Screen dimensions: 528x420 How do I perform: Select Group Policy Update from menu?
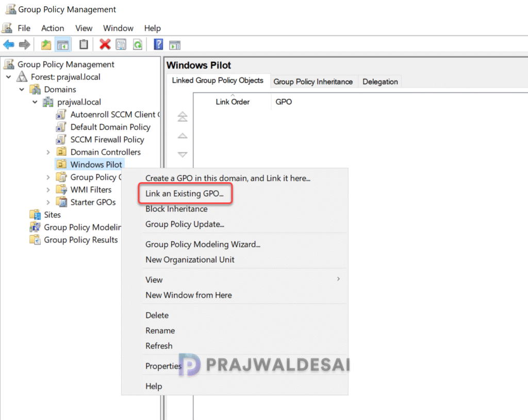[x=185, y=224]
